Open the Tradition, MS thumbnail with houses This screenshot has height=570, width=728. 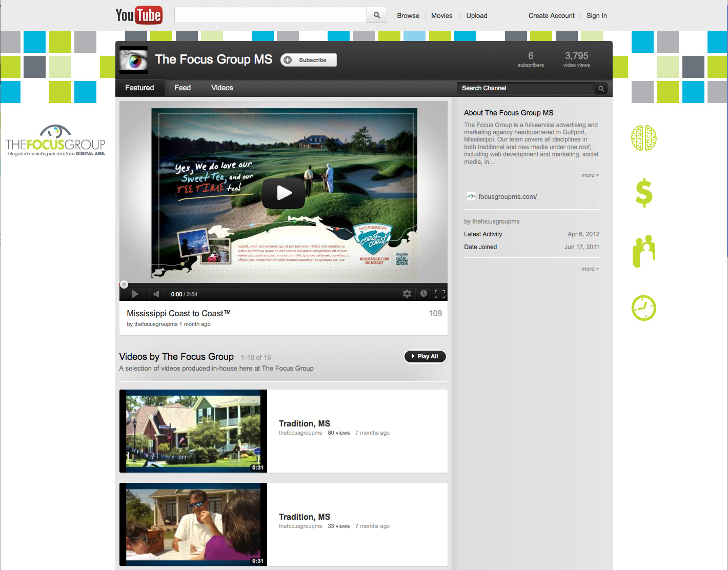tap(193, 431)
